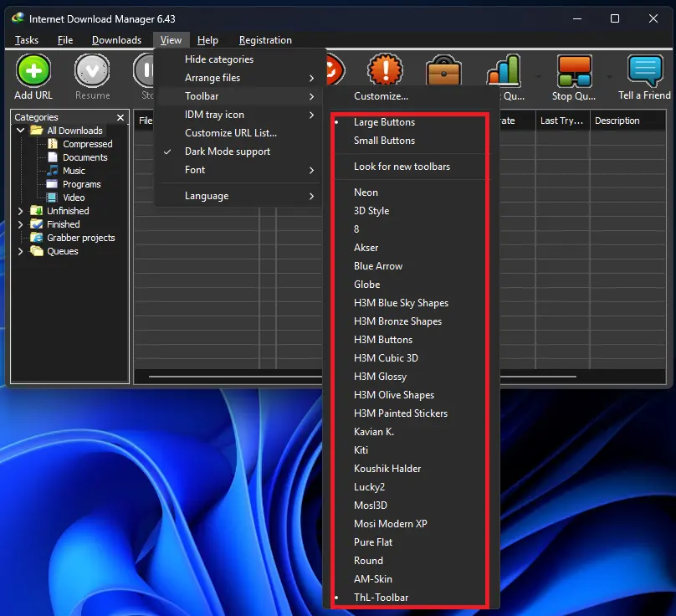Select the Video category icon
This screenshot has height=616, width=676.
click(52, 198)
